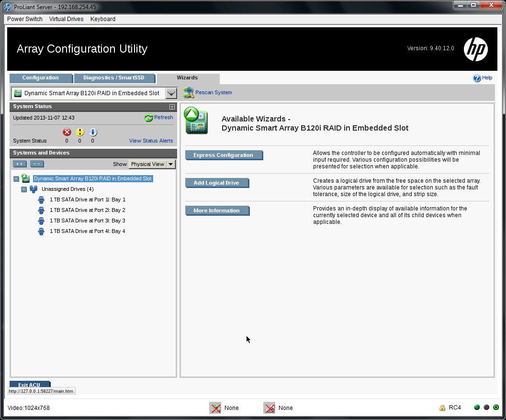Select 1 TB SATA Drive at Port 2I: Bay 2

pos(88,210)
